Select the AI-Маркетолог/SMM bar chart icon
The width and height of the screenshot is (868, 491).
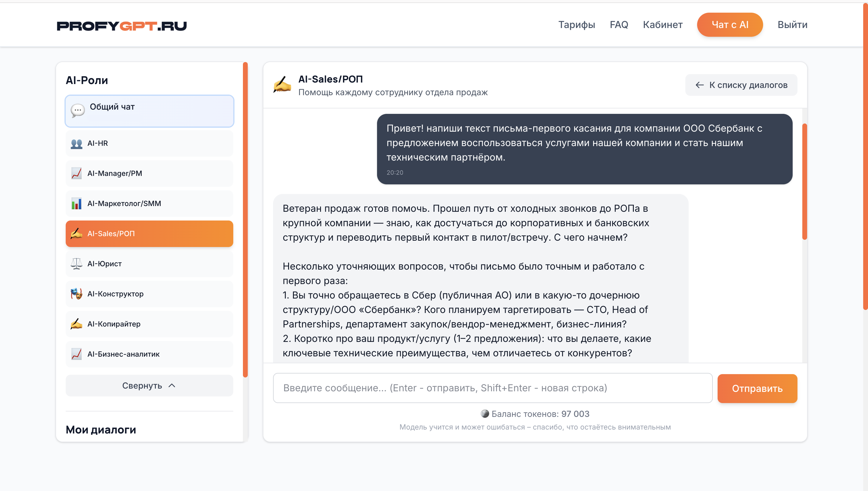[x=77, y=203]
